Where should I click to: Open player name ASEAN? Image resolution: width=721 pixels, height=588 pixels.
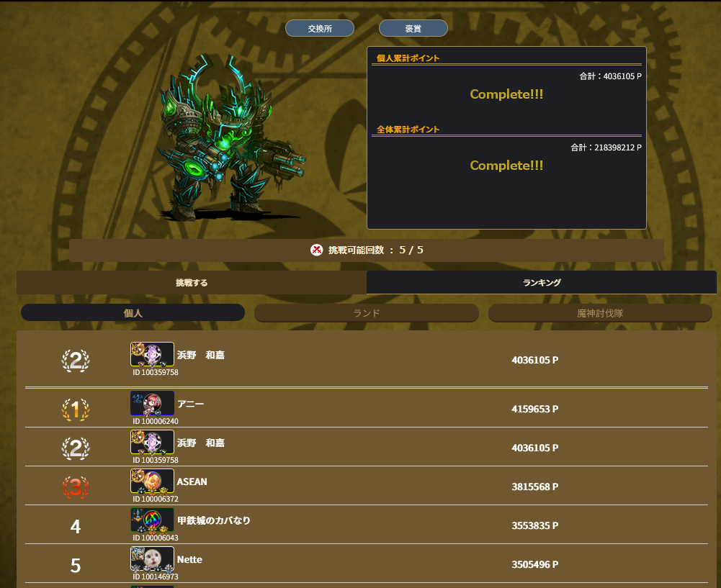pos(192,481)
